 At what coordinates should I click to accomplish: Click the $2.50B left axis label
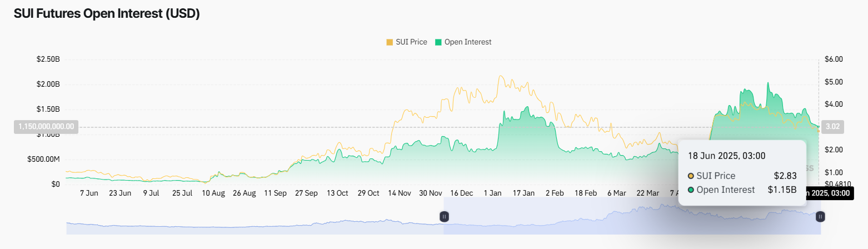coord(48,59)
